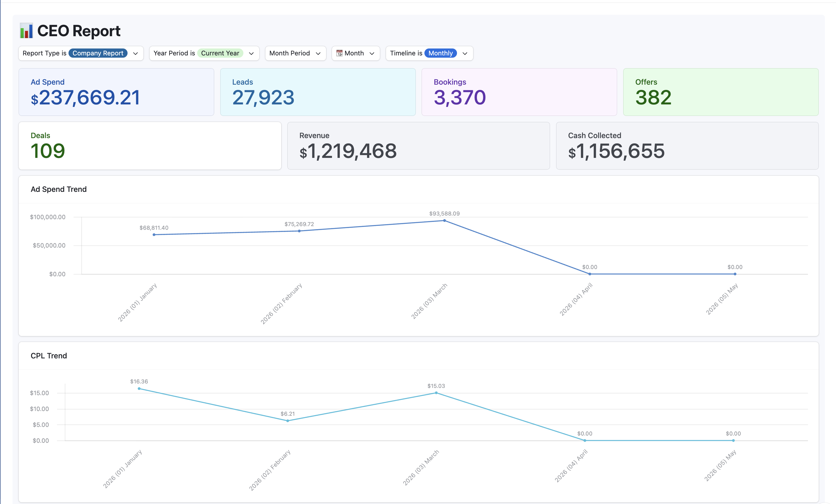This screenshot has height=504, width=836.
Task: Click the May $0.00 ad spend point
Action: (x=735, y=274)
